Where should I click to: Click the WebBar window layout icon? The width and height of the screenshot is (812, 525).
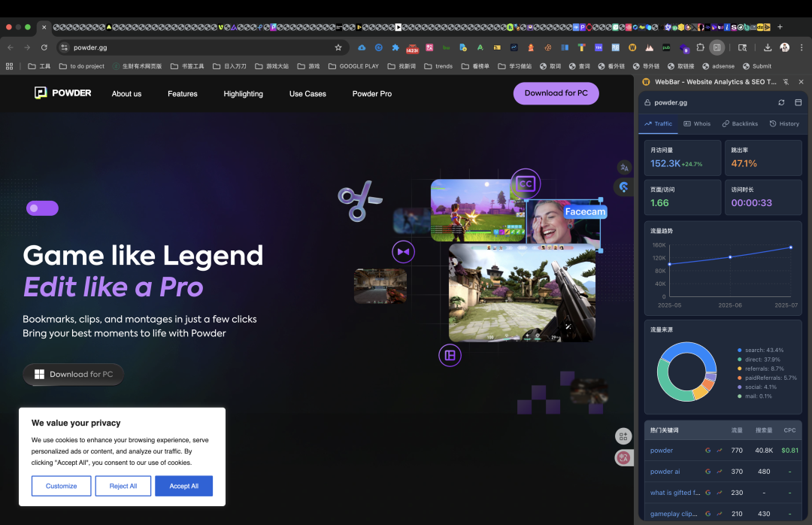[798, 102]
